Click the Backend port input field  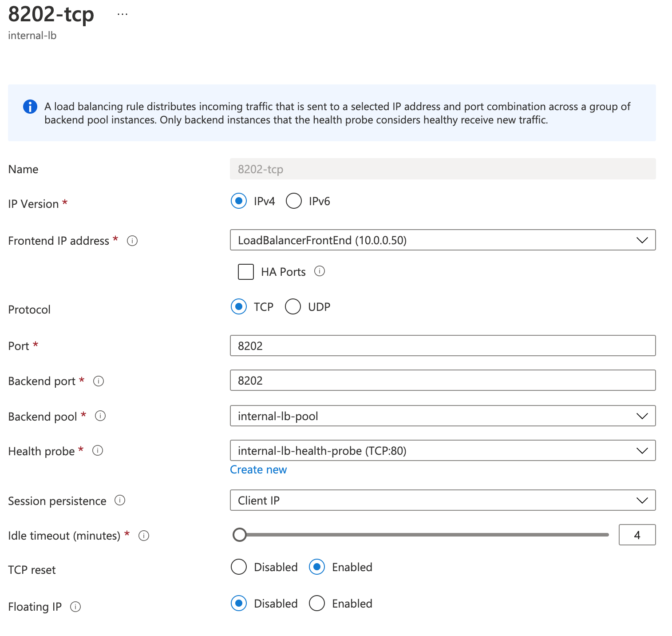tap(443, 380)
